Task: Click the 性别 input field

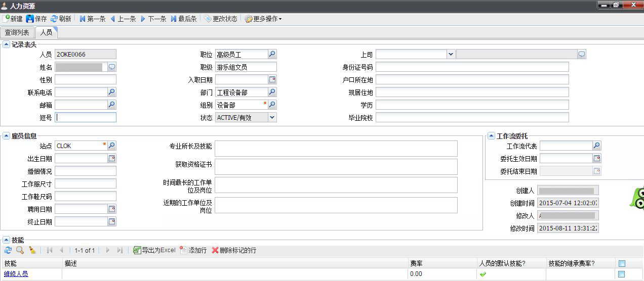Action: tap(86, 79)
